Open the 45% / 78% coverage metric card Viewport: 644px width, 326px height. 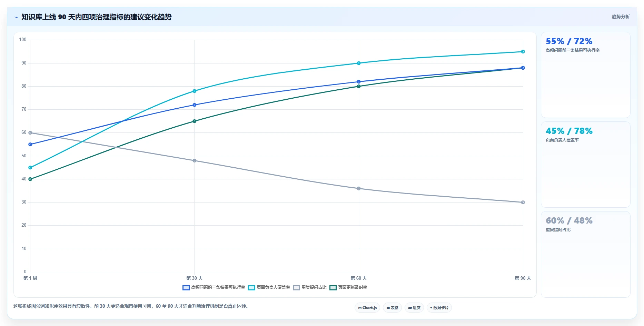585,165
